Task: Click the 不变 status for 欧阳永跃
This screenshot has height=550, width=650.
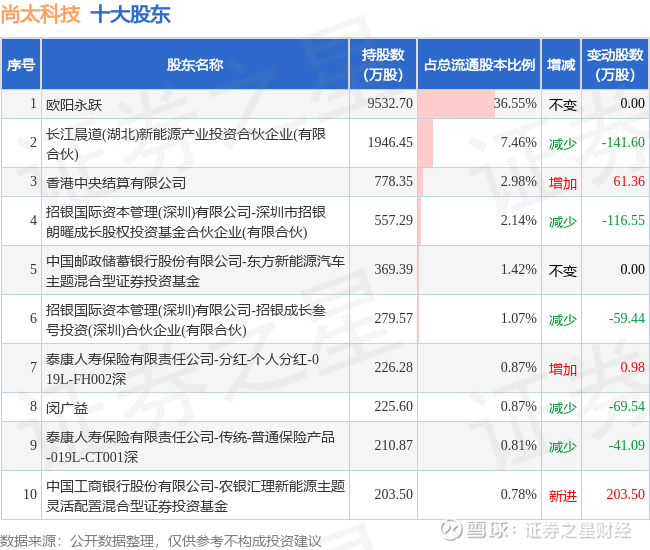Action: click(x=563, y=104)
